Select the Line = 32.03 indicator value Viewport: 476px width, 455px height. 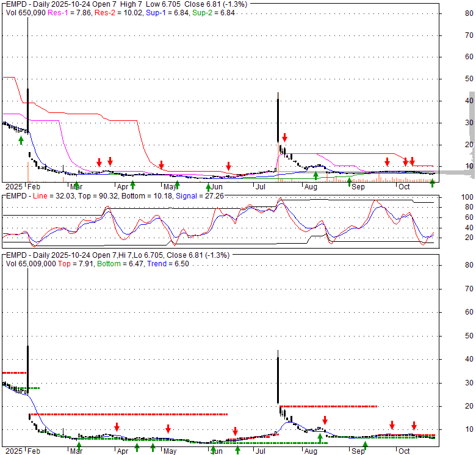tap(54, 196)
